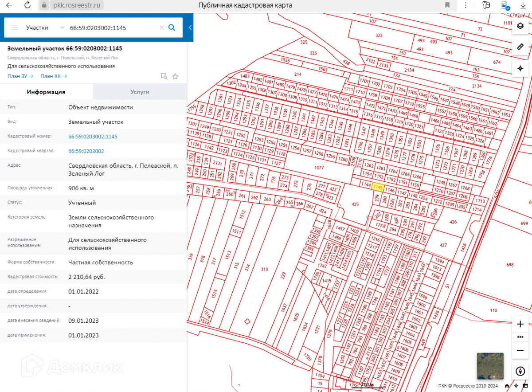Click the fullscreen window icon in footer
Screen dimensions: 532x392
point(526,385)
